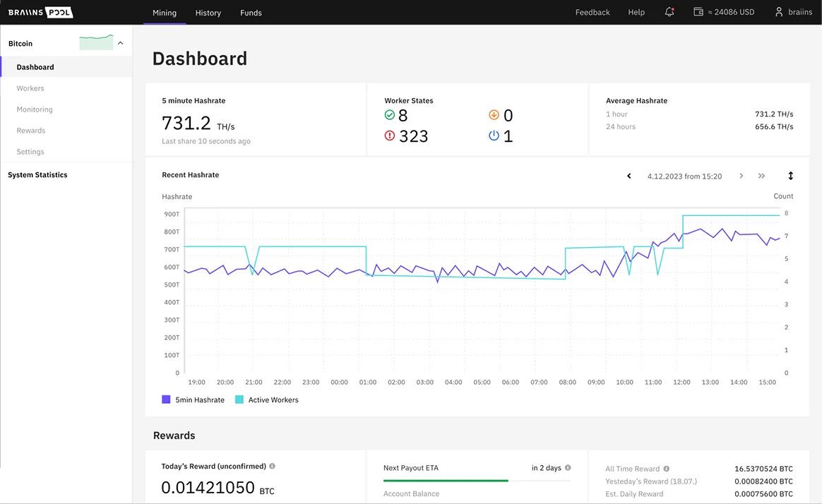Go to previous hashrate time period
This screenshot has height=504, width=822.
629,176
